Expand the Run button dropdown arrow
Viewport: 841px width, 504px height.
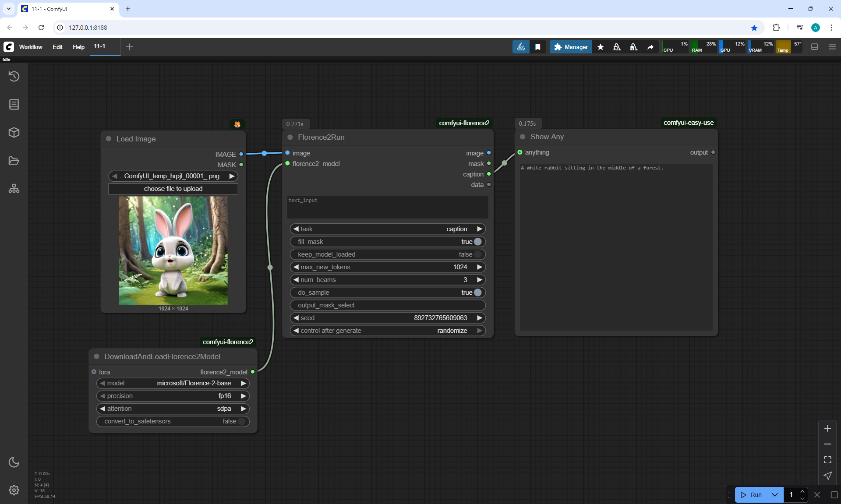774,495
